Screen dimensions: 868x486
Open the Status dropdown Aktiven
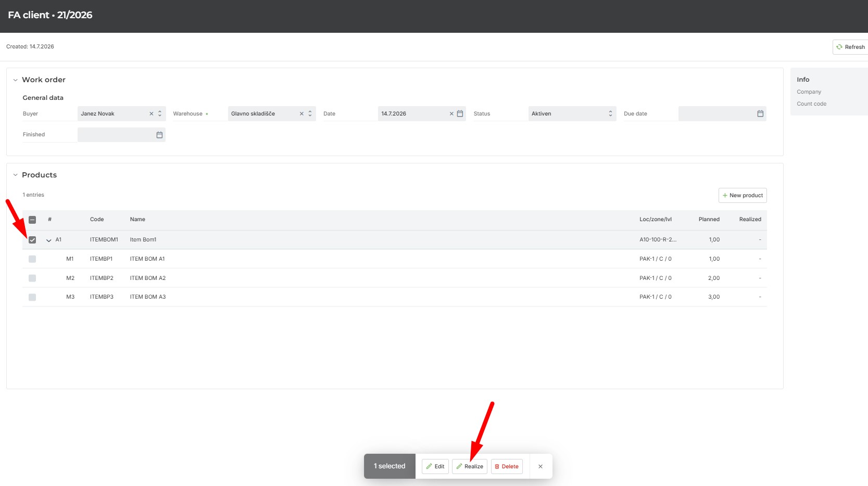[572, 113]
